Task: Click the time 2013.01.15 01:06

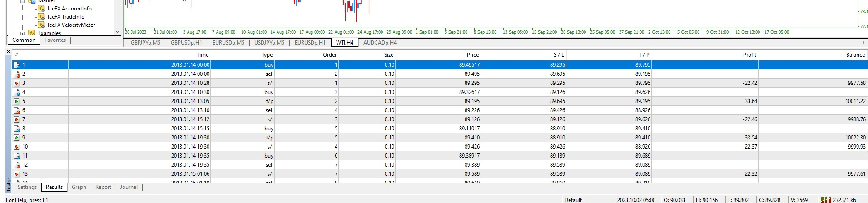Action: [190, 174]
